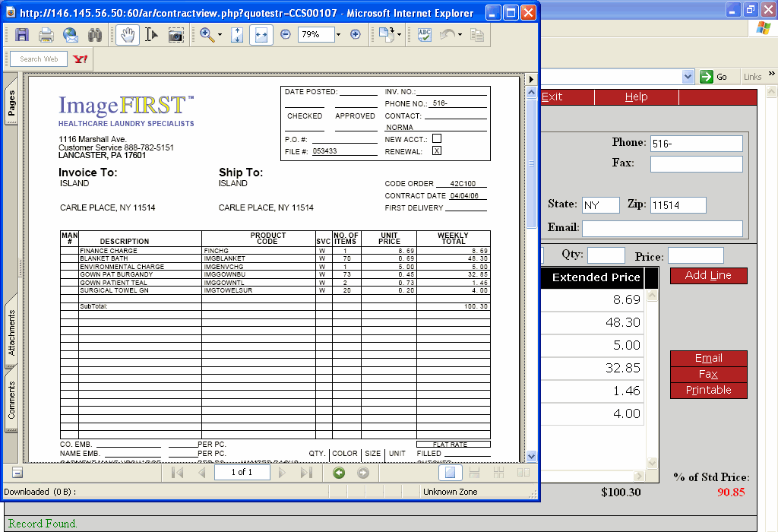The width and height of the screenshot is (778, 532).
Task: Click the Price input box
Action: 696,255
